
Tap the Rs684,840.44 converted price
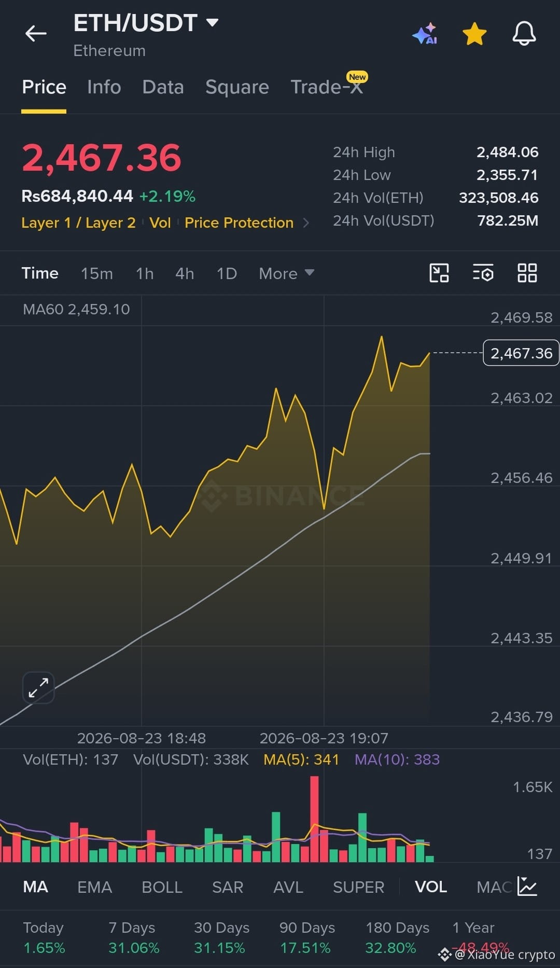click(77, 196)
